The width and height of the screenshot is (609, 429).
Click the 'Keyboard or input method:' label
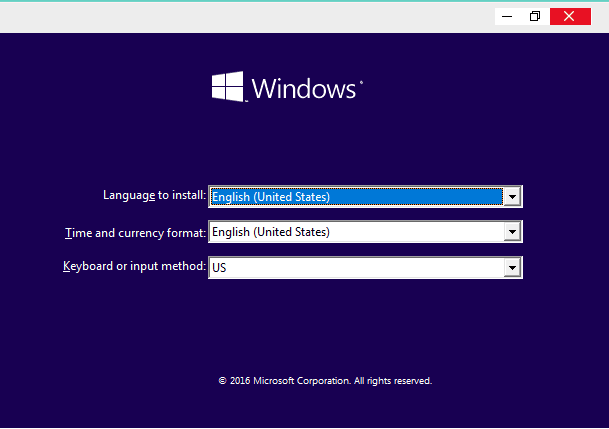point(134,266)
